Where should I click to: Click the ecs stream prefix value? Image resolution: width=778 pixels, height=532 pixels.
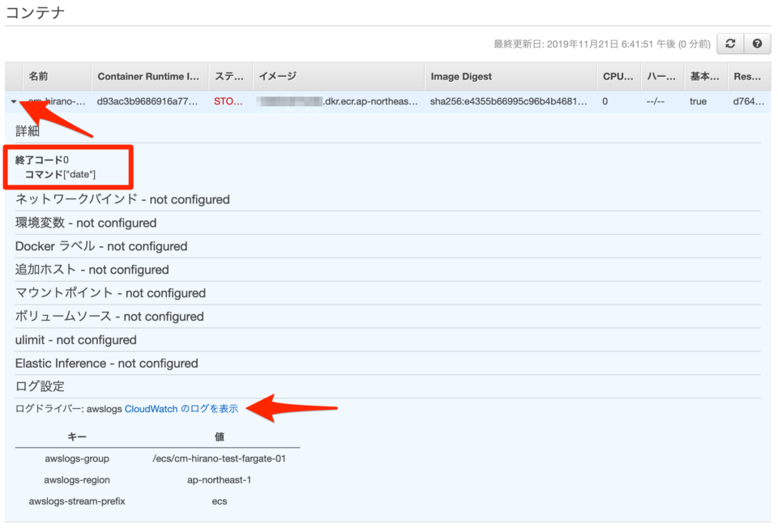click(220, 501)
